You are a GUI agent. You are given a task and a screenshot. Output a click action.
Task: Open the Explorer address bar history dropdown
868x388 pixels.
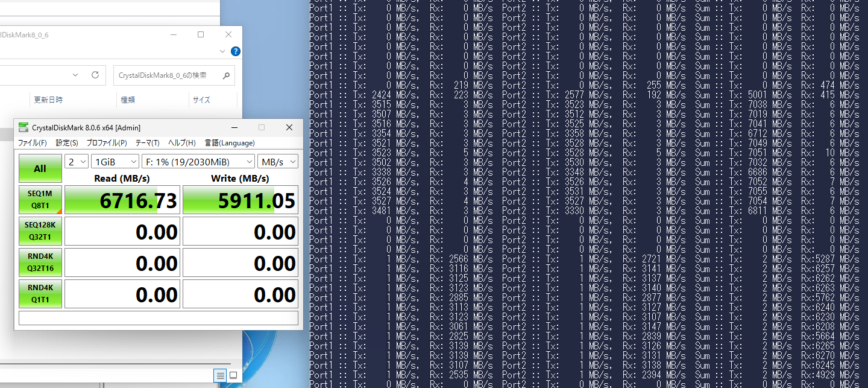point(76,75)
